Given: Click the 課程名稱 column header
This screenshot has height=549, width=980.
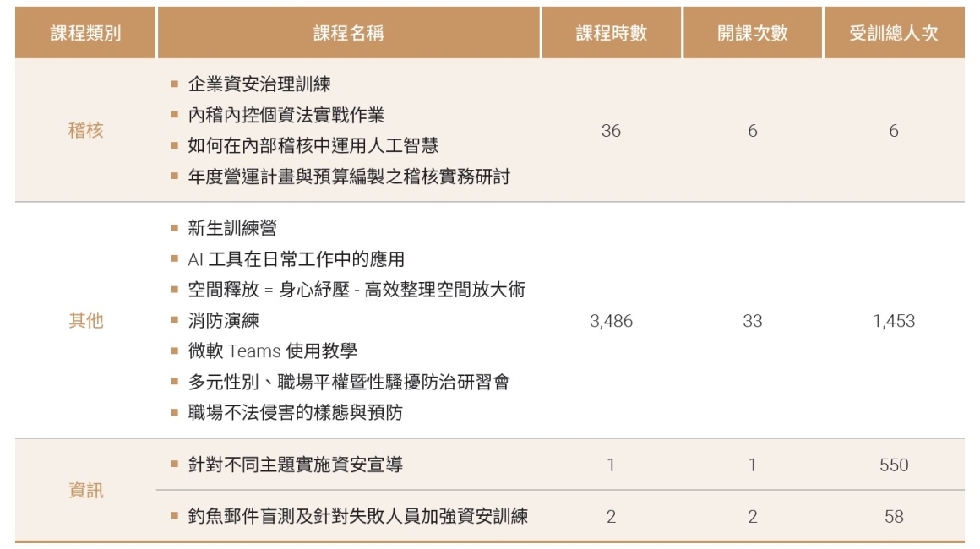Looking at the screenshot, I should click(349, 33).
